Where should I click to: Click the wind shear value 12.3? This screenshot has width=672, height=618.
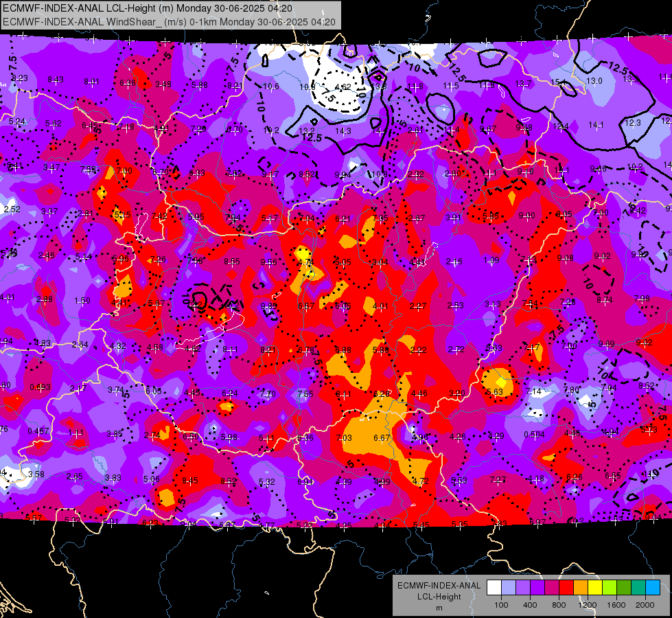click(x=633, y=123)
